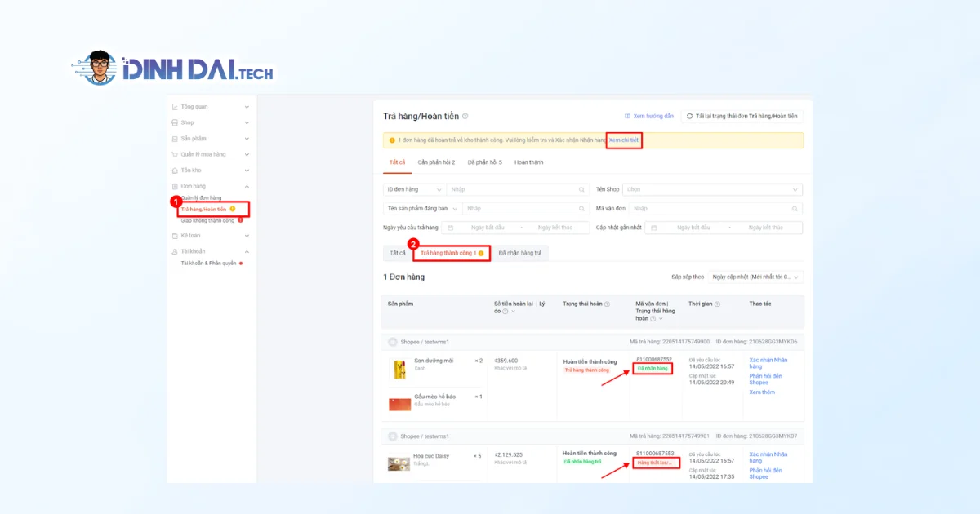
Task: Expand the Quản lý mua hàng section chevron
Action: click(x=247, y=154)
